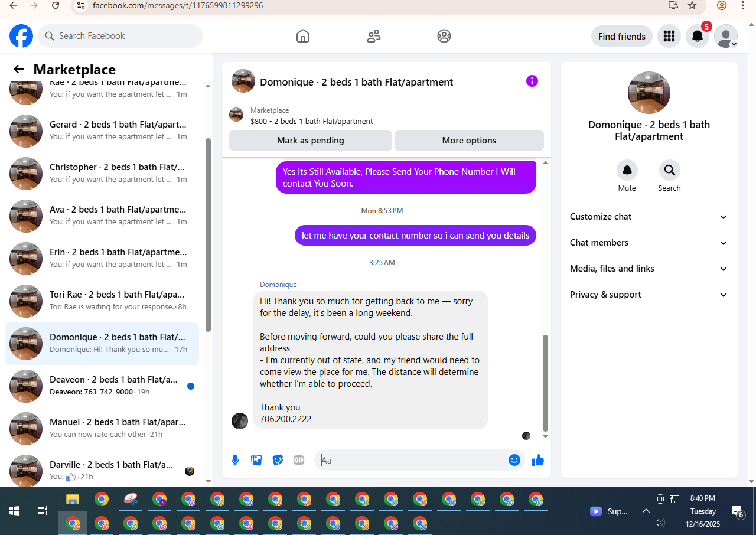Go to the Facebook Home tab
Screen dimensions: 756x535
point(303,36)
